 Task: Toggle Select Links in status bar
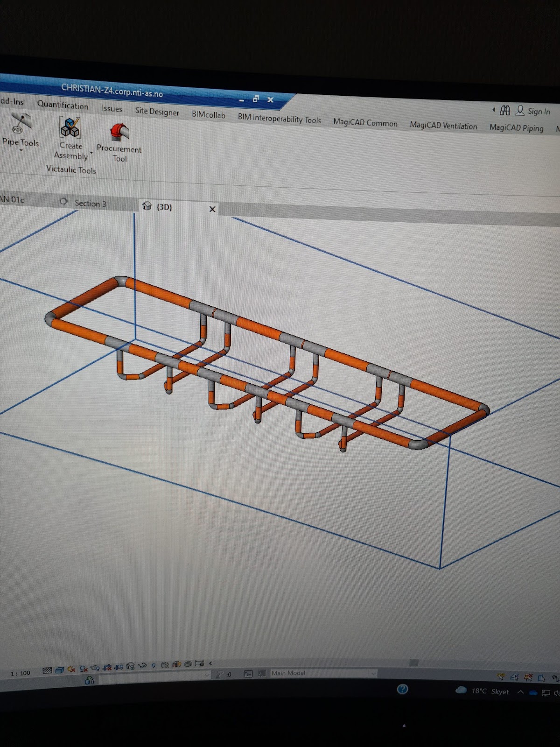(x=502, y=676)
